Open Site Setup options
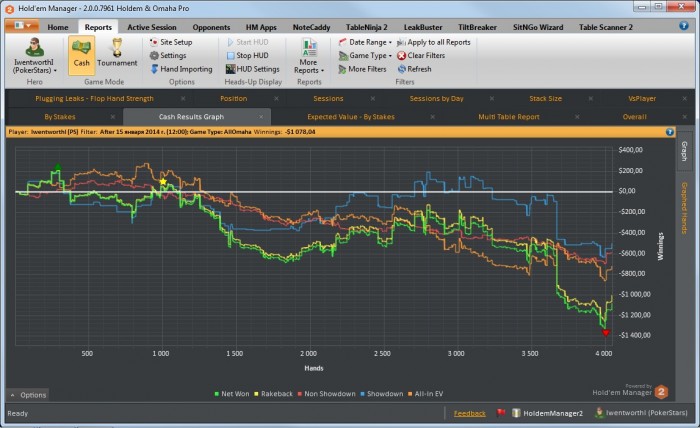The height and width of the screenshot is (428, 700). pos(171,42)
